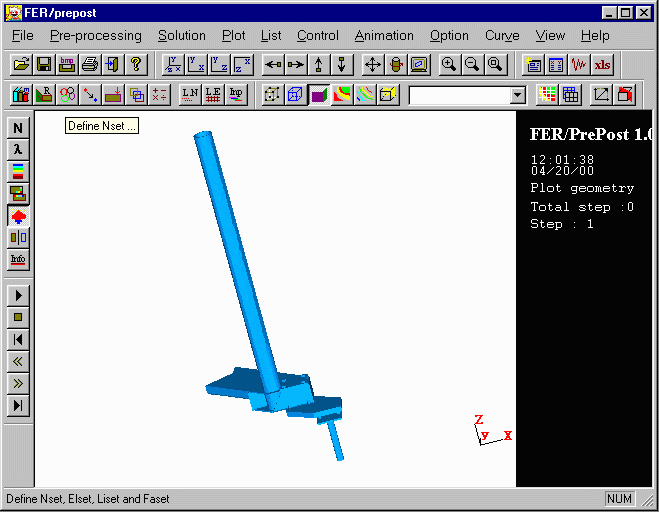This screenshot has width=659, height=512.
Task: Toggle the wireframe cube display mode
Action: 295,95
